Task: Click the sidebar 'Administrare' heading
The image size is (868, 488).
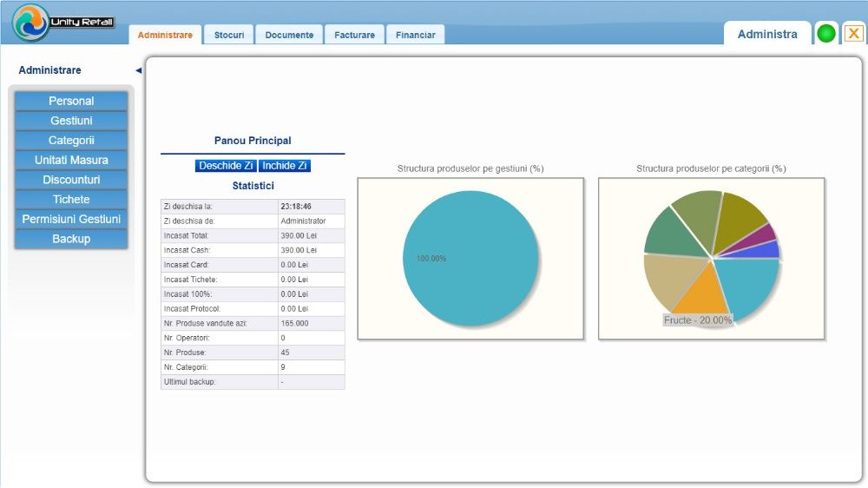Action: (49, 70)
